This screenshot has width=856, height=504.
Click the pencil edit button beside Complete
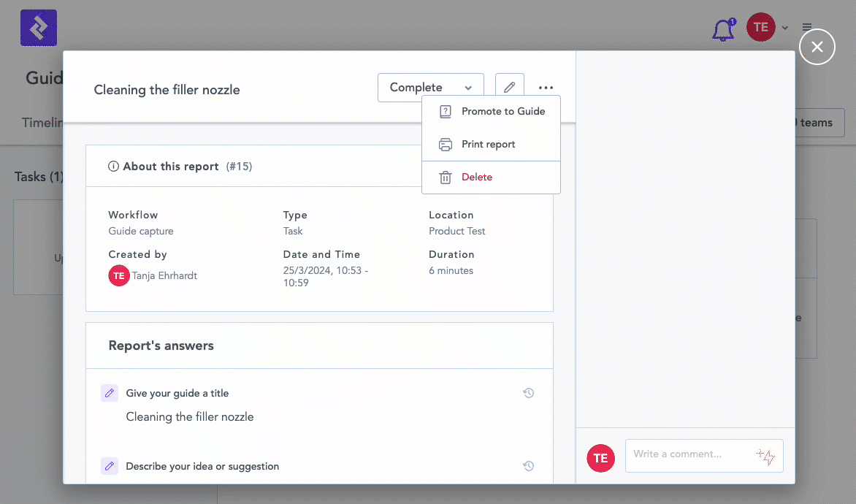(509, 88)
